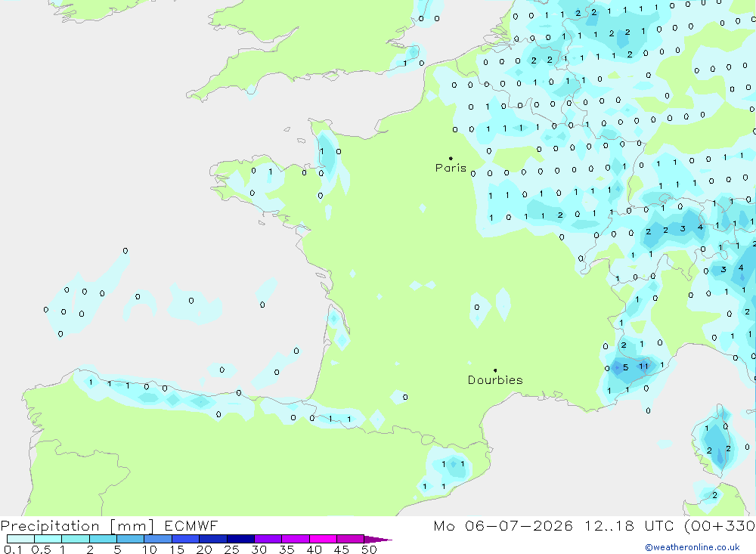Pick the legend swatch between 0.1 and 0.5

[20, 539]
